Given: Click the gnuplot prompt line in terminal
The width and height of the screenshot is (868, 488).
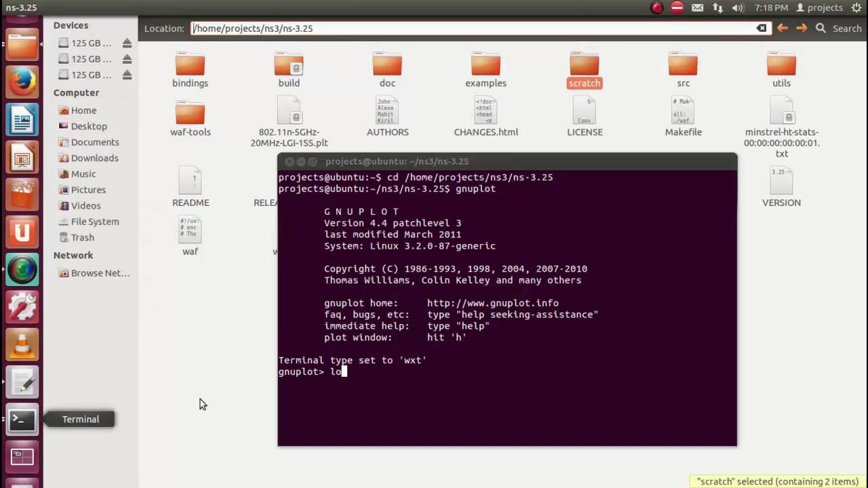Looking at the screenshot, I should 507,371.
